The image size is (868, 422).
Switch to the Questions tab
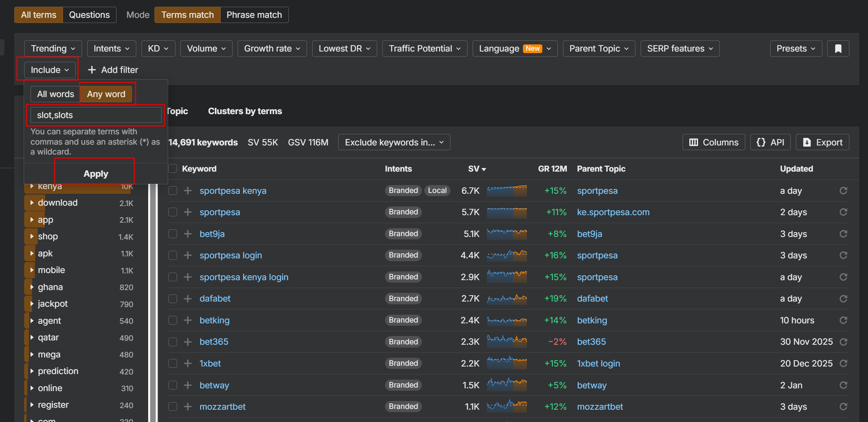[x=89, y=15]
